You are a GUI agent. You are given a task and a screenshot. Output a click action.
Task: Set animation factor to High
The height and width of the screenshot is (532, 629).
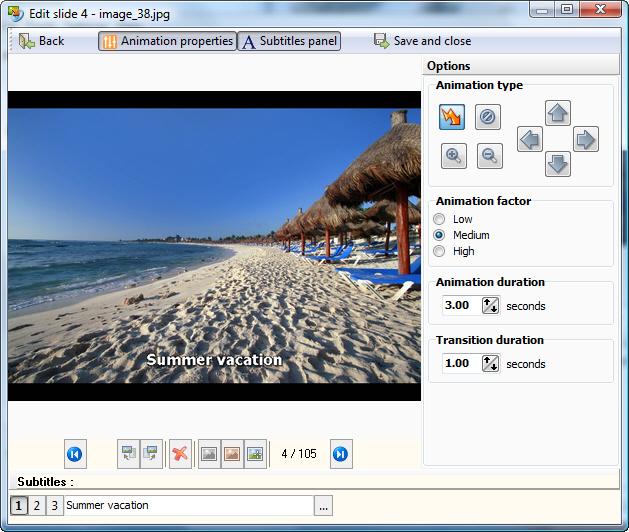tap(439, 251)
